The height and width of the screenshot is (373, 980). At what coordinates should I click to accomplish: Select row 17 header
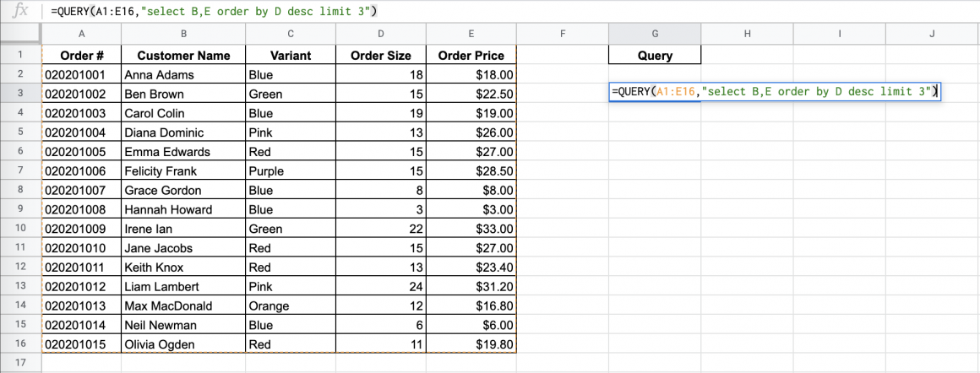[20, 364]
